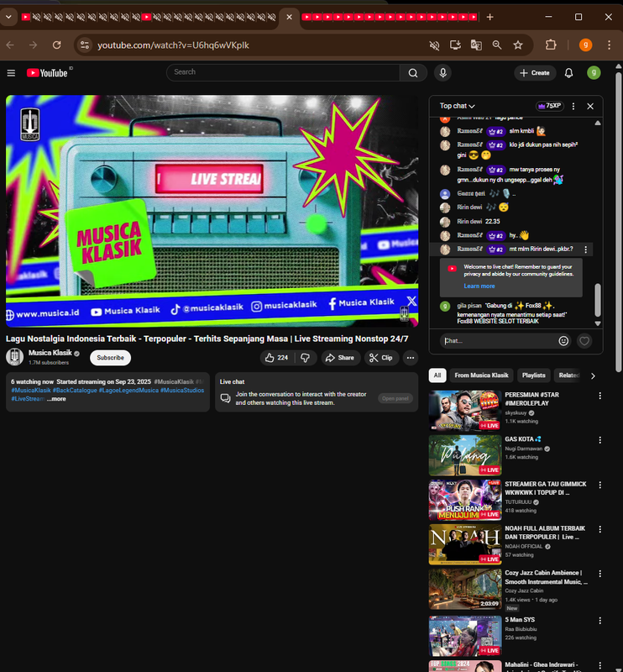Like the video with thumbs up
Image resolution: width=623 pixels, height=672 pixels.
click(x=277, y=358)
